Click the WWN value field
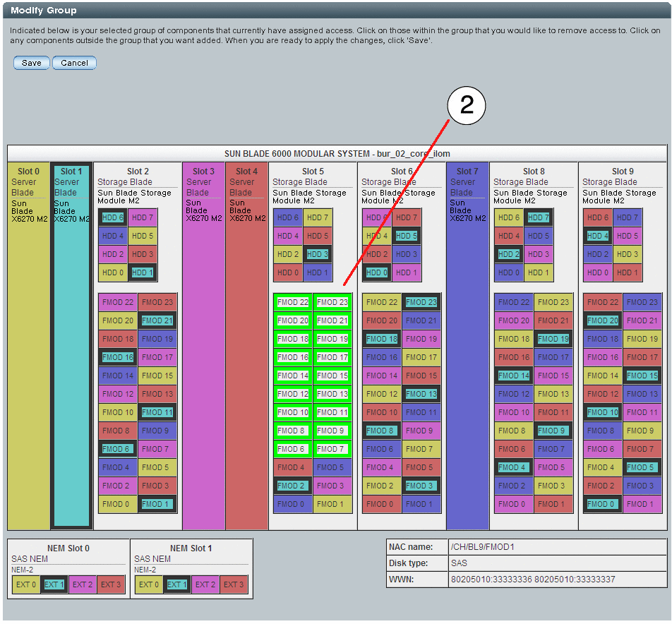 (x=557, y=580)
